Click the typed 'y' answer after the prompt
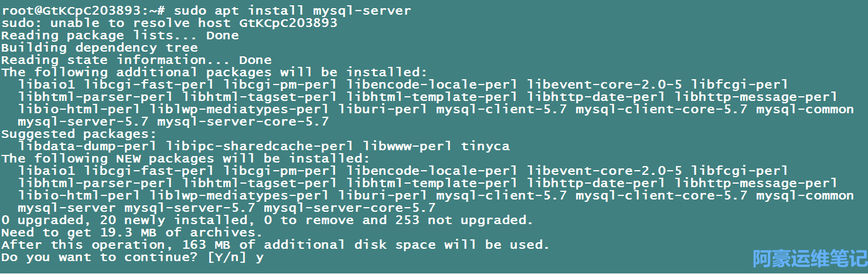 pos(260,258)
